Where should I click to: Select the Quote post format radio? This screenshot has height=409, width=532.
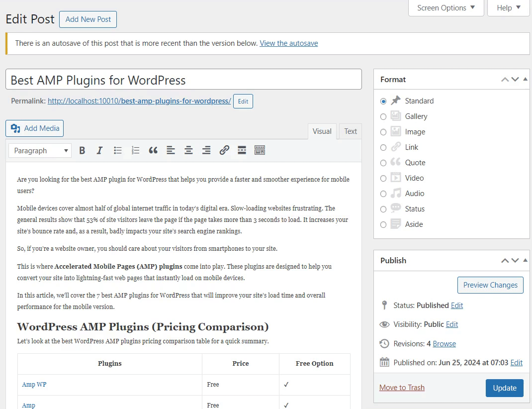click(383, 163)
